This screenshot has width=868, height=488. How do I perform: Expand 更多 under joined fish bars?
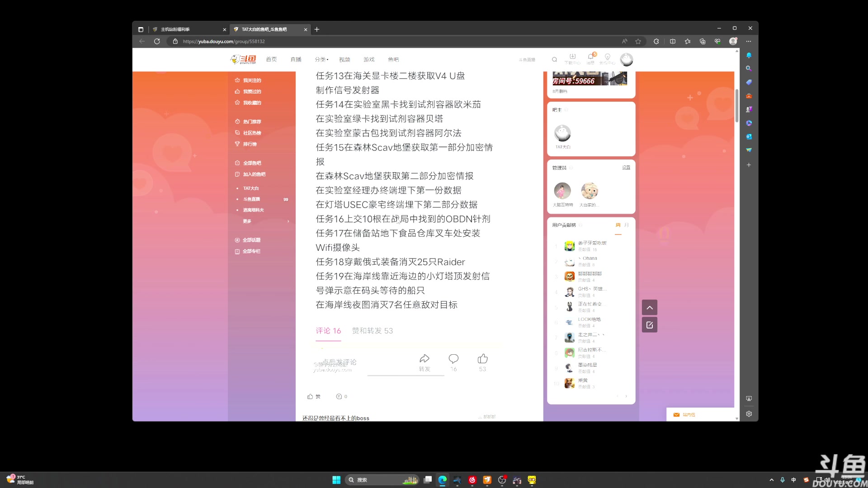(247, 221)
